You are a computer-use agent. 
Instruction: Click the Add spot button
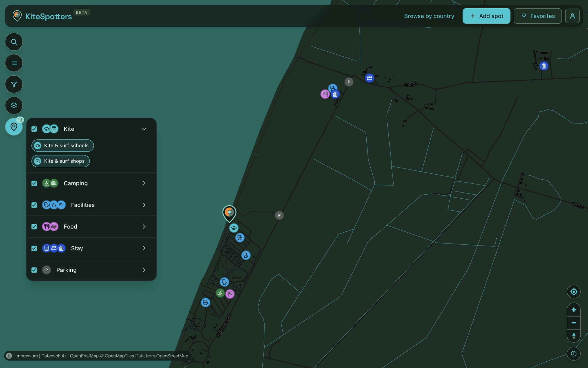[486, 16]
